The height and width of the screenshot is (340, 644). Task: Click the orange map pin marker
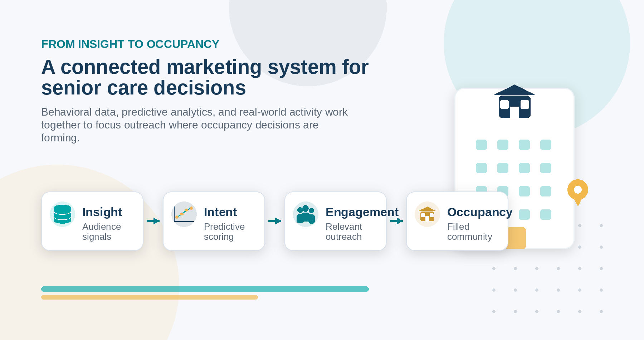578,193
